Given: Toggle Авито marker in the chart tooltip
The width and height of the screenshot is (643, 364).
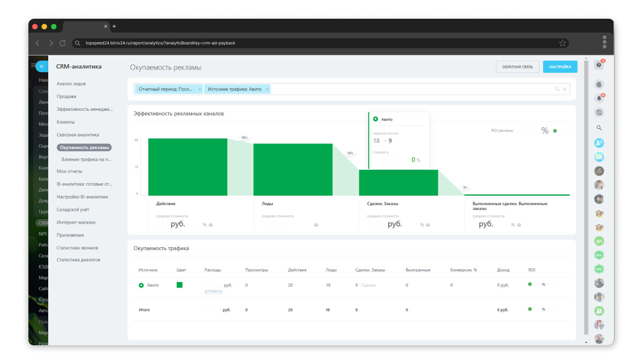Looking at the screenshot, I should (x=375, y=119).
